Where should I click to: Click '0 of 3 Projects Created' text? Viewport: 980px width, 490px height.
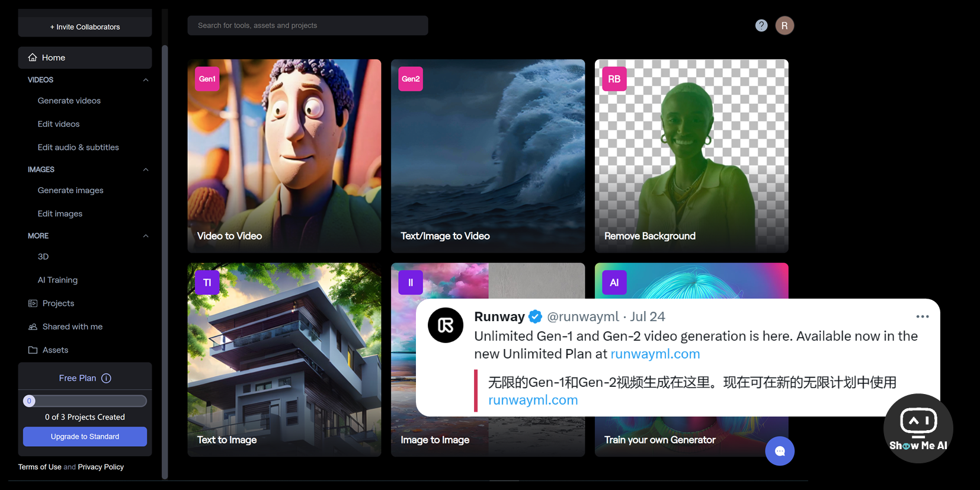(85, 417)
